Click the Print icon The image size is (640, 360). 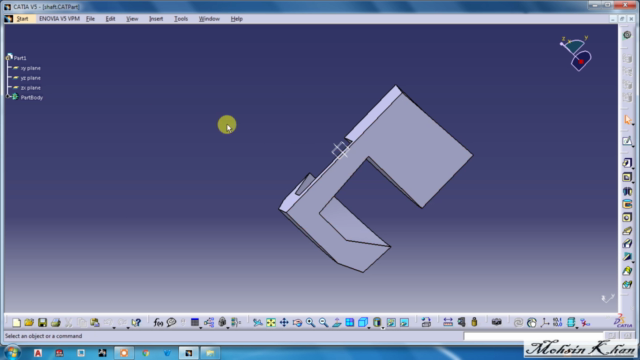56,322
